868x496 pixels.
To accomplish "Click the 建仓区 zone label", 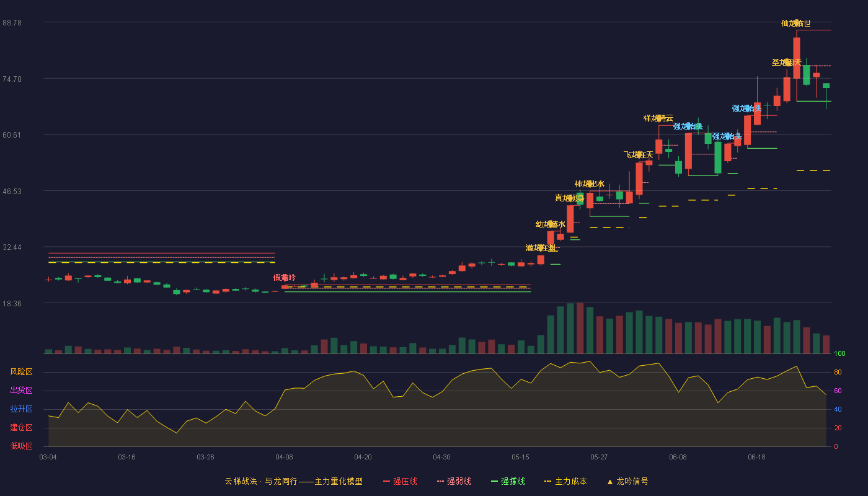I will (22, 428).
